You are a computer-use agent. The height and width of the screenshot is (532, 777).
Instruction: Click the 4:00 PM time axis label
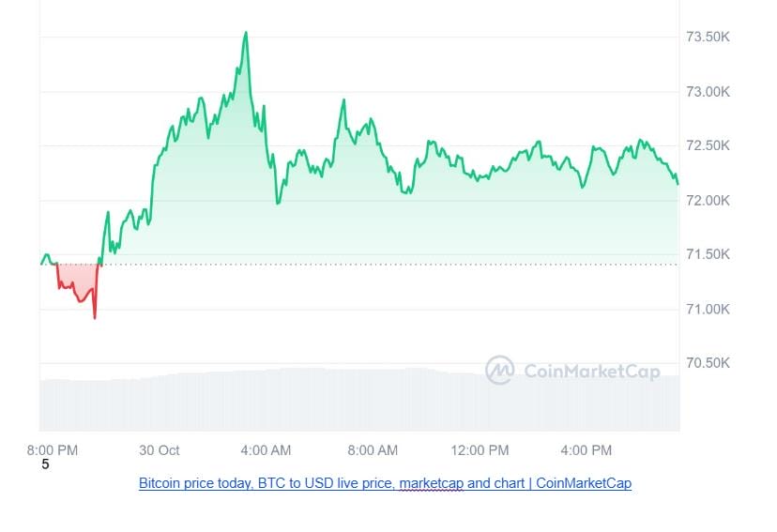(587, 450)
